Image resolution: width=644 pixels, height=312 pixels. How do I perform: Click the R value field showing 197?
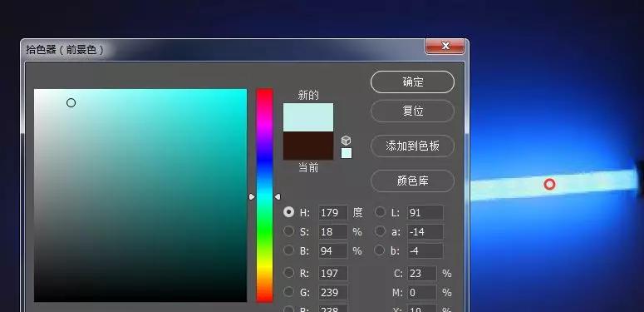333,274
